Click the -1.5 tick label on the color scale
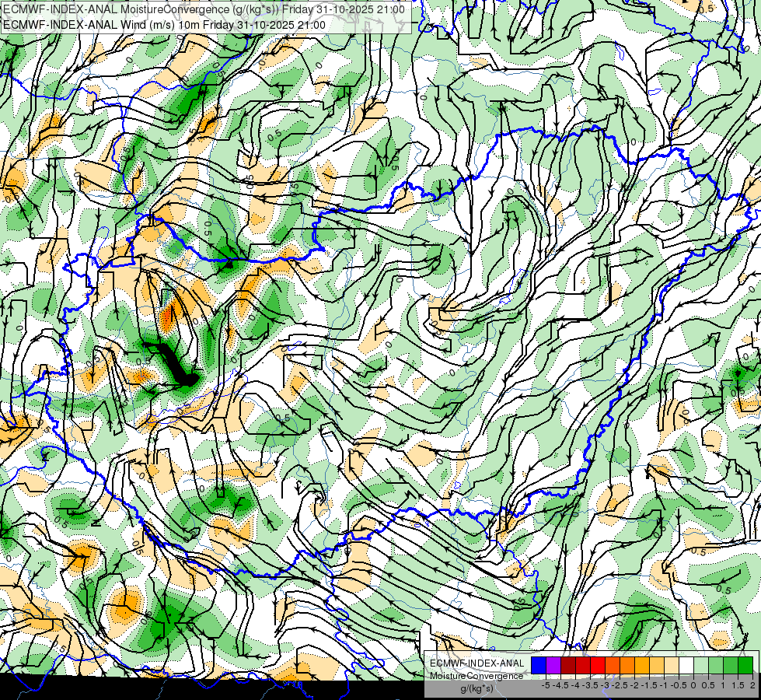This screenshot has height=700, width=761. coord(649,685)
